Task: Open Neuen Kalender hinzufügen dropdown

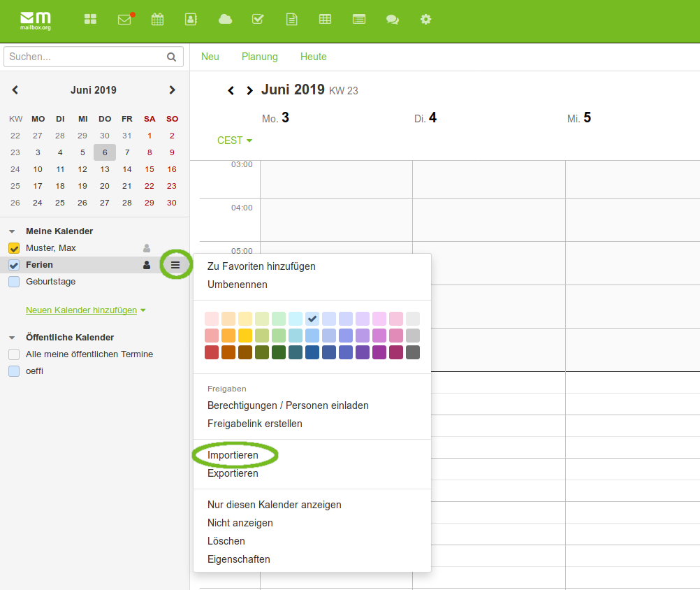Action: (x=86, y=310)
